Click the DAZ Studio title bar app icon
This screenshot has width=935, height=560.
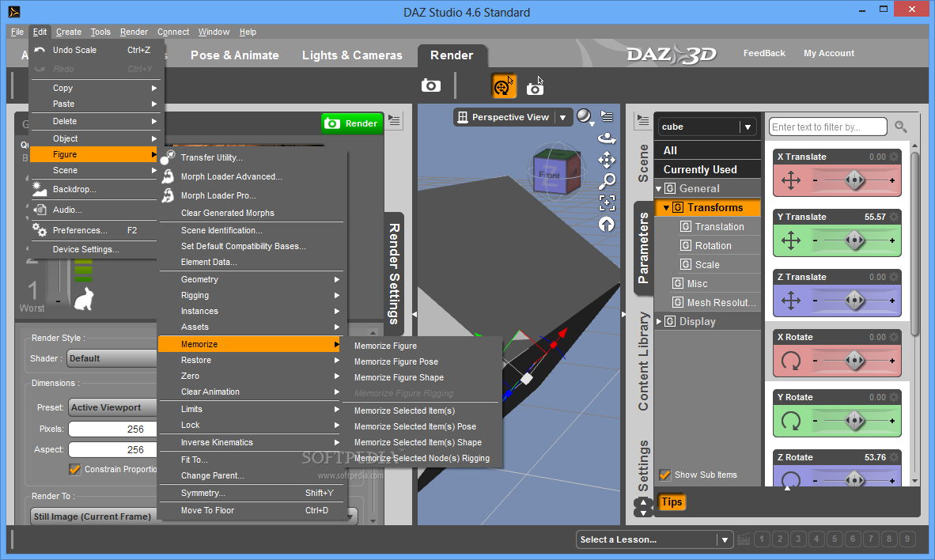(x=14, y=12)
